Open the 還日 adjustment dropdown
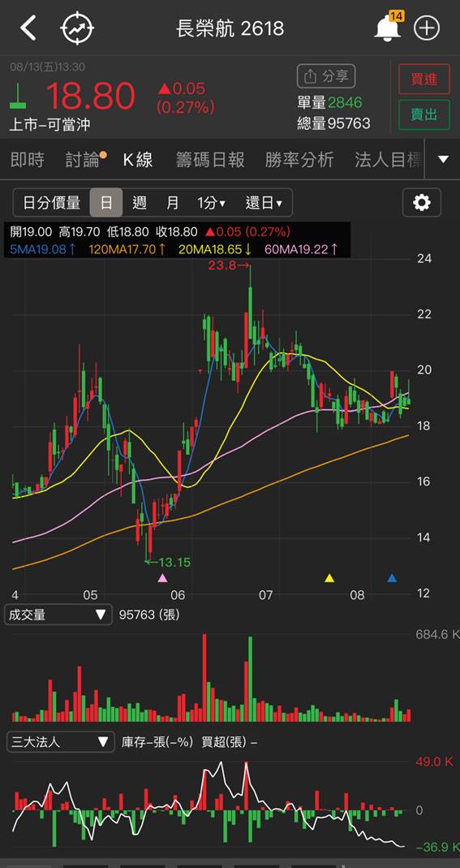The height and width of the screenshot is (868, 460). 264,203
